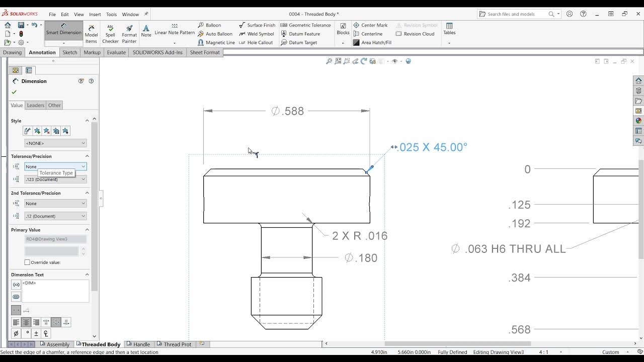Insert a Revision Cloud
The height and width of the screenshot is (362, 644).
pos(415,34)
